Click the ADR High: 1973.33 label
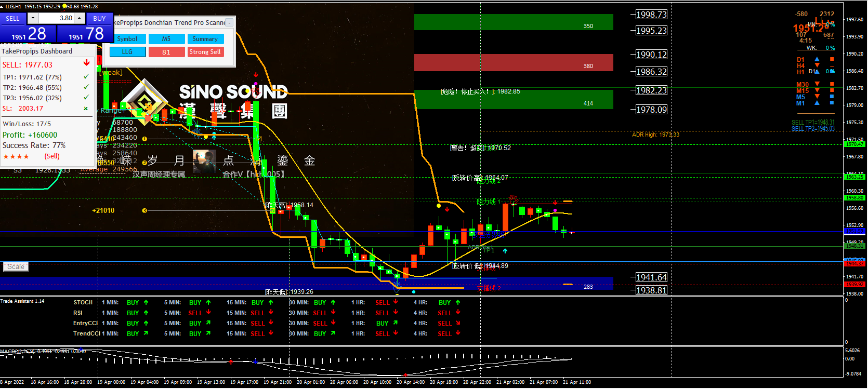 tap(655, 135)
